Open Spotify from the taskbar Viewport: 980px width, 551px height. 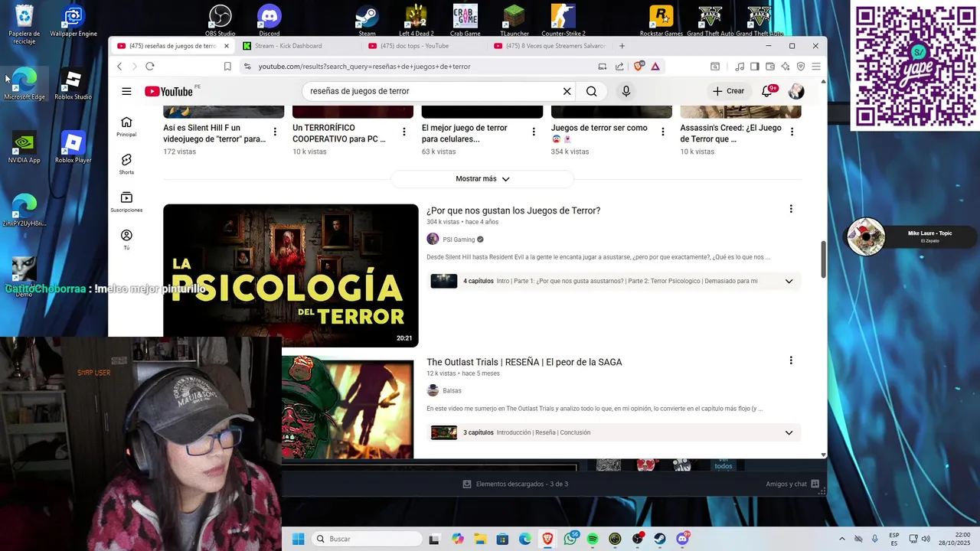coord(593,539)
